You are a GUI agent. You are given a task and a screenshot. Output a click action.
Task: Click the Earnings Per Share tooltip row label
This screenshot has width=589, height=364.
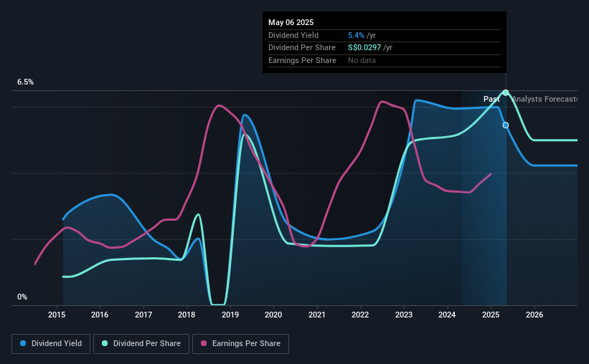tap(302, 60)
